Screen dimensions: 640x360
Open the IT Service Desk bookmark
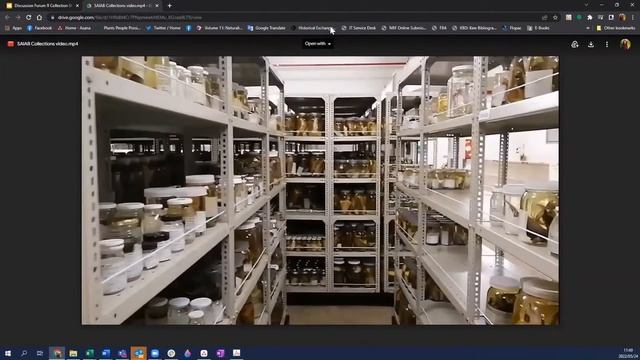[359, 28]
